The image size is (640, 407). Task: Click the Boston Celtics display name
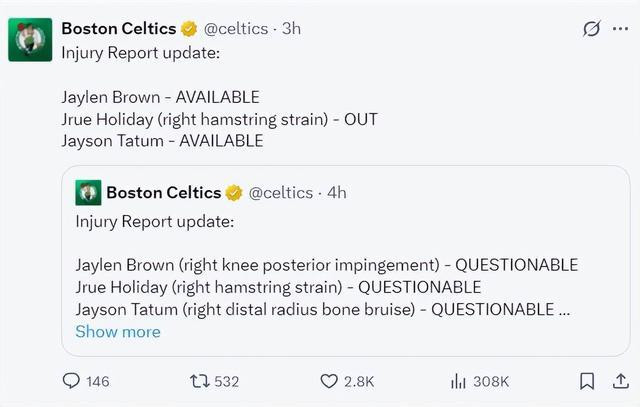tap(119, 29)
